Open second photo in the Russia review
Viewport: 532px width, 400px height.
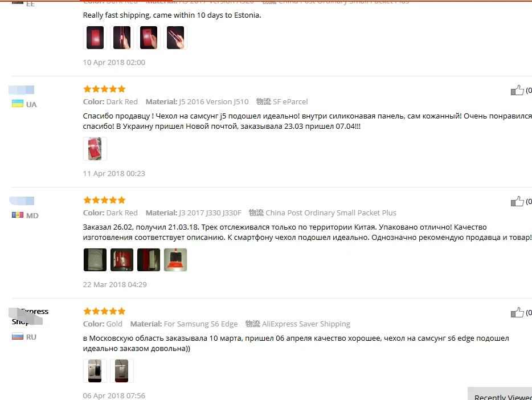[122, 371]
